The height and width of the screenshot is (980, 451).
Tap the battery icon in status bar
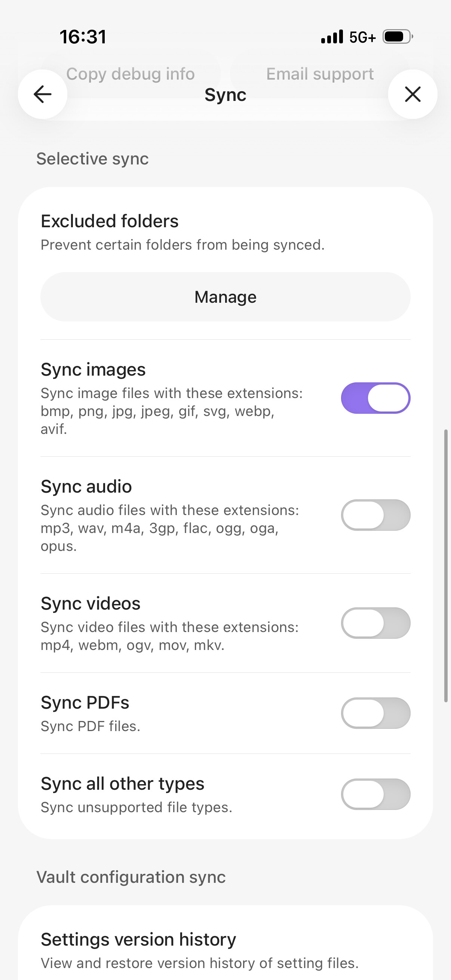398,37
